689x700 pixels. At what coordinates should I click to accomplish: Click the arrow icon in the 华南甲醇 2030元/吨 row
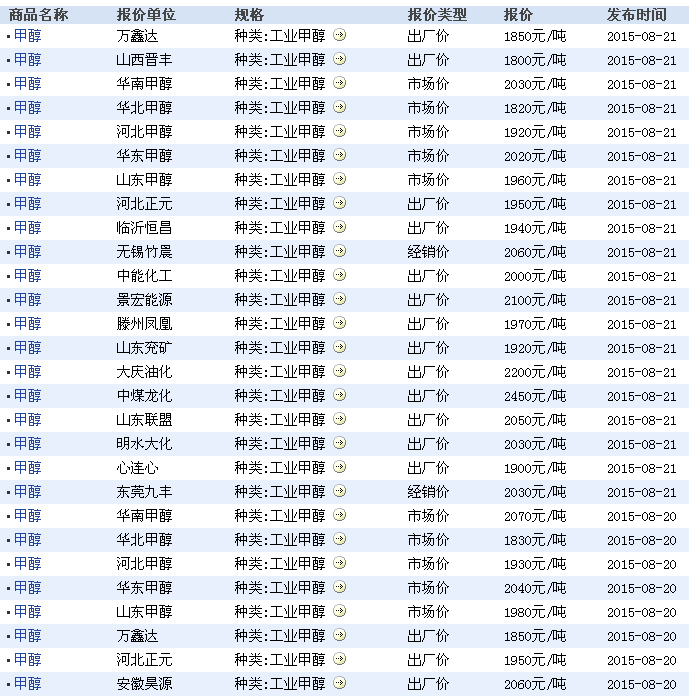pos(339,83)
